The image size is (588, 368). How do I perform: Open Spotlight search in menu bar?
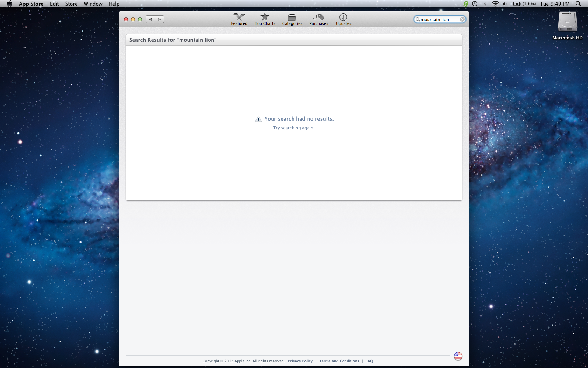[578, 4]
